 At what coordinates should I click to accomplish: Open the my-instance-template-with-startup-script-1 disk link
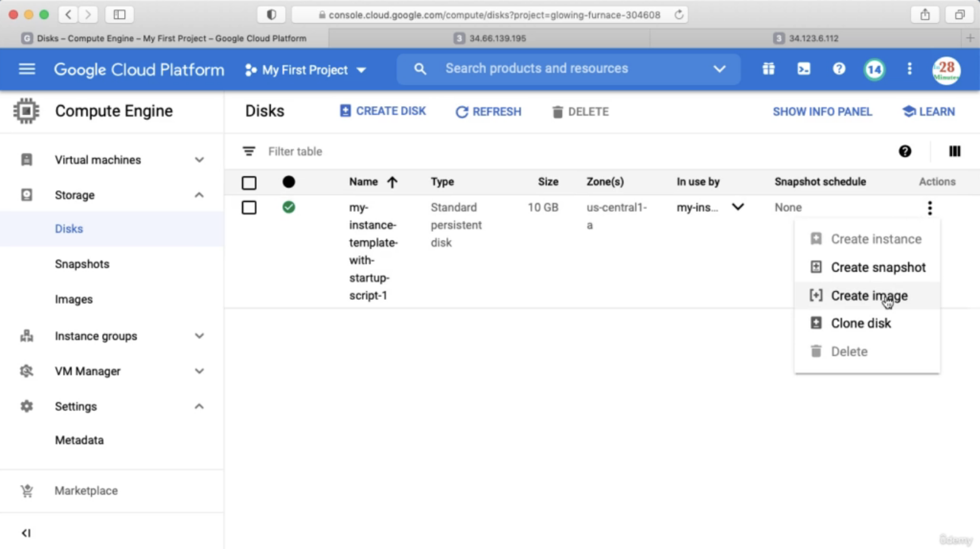(373, 251)
